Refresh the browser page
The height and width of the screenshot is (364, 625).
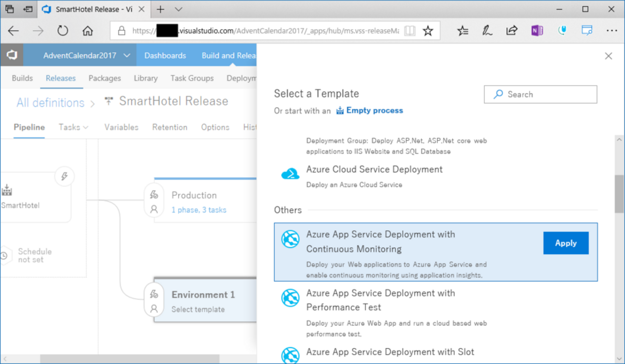(62, 31)
